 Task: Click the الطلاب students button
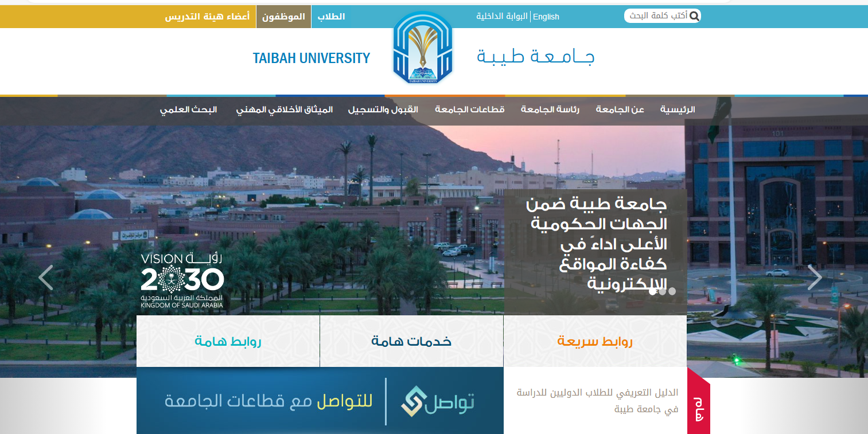(331, 17)
